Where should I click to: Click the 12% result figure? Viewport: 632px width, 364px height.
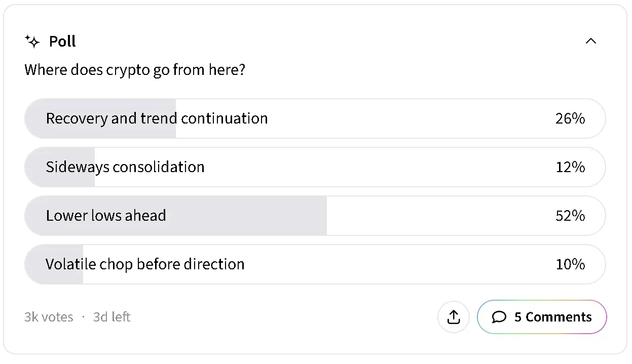(x=570, y=167)
